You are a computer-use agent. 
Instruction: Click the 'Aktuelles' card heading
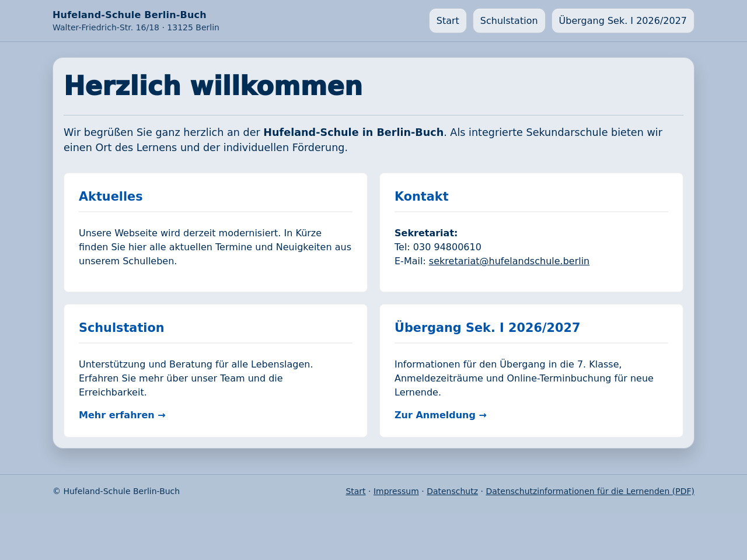111,197
